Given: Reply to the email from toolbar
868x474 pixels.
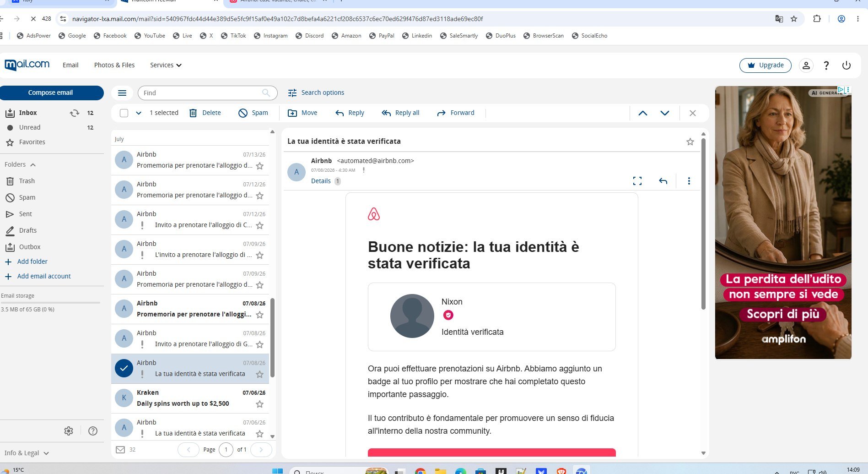Looking at the screenshot, I should [350, 113].
